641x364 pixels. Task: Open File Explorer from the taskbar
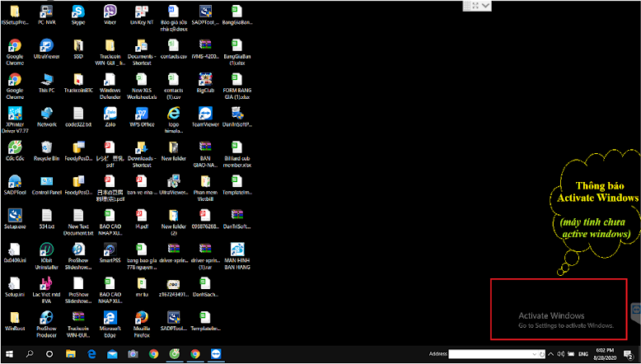[x=71, y=354]
